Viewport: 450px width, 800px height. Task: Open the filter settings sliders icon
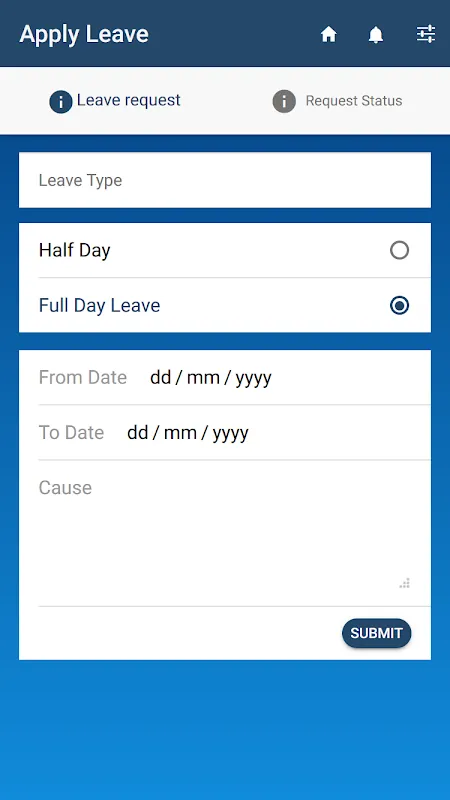tap(426, 34)
